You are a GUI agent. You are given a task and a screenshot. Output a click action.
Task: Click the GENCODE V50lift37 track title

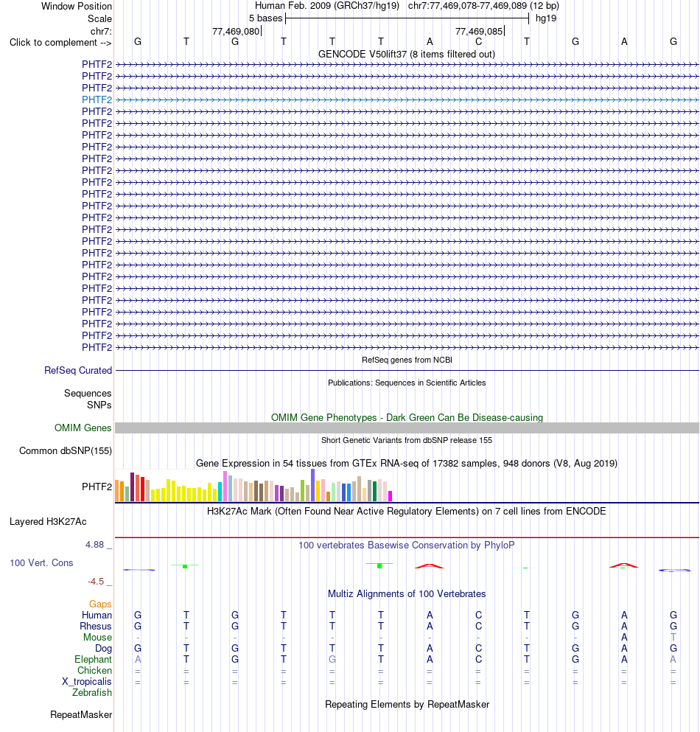click(x=407, y=54)
